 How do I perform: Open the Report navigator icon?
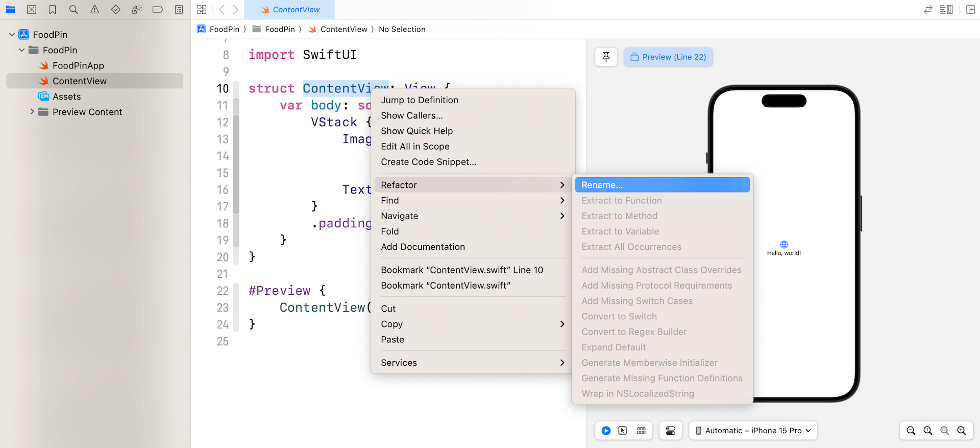click(x=179, y=9)
